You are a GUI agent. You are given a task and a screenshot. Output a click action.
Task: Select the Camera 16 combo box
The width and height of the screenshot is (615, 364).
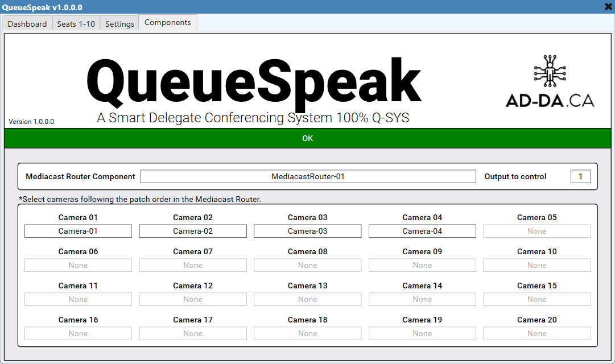coord(78,333)
